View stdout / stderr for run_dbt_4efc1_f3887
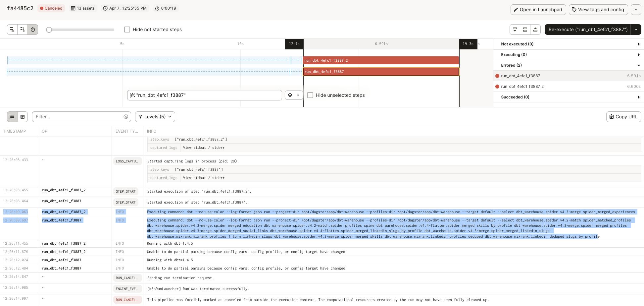Screen dimensions: 644x306 click(204, 178)
